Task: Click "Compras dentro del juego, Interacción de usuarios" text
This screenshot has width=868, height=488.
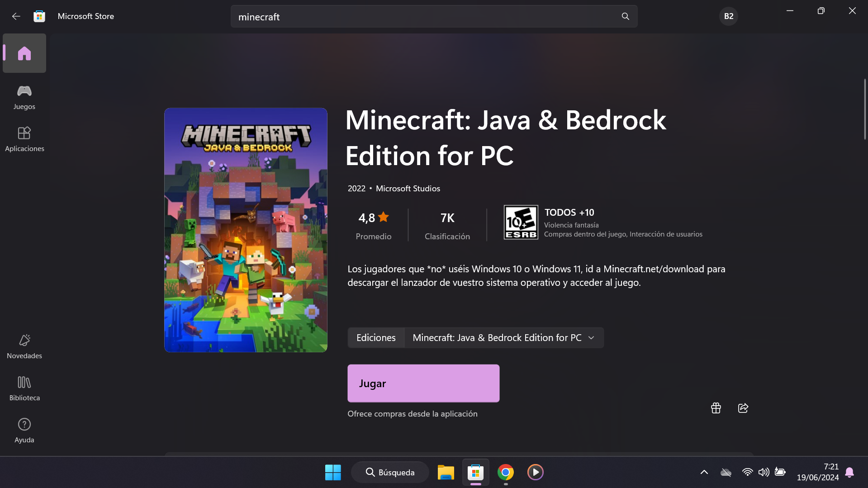Action: (x=623, y=234)
